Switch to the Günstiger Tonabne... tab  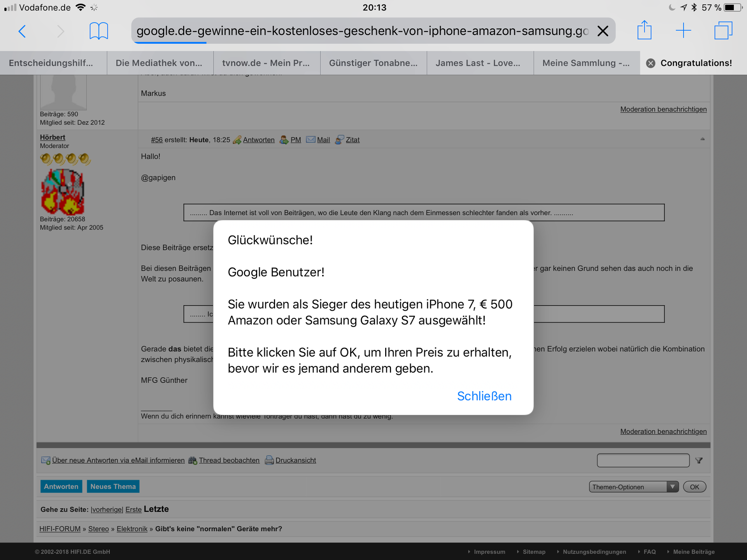373,63
